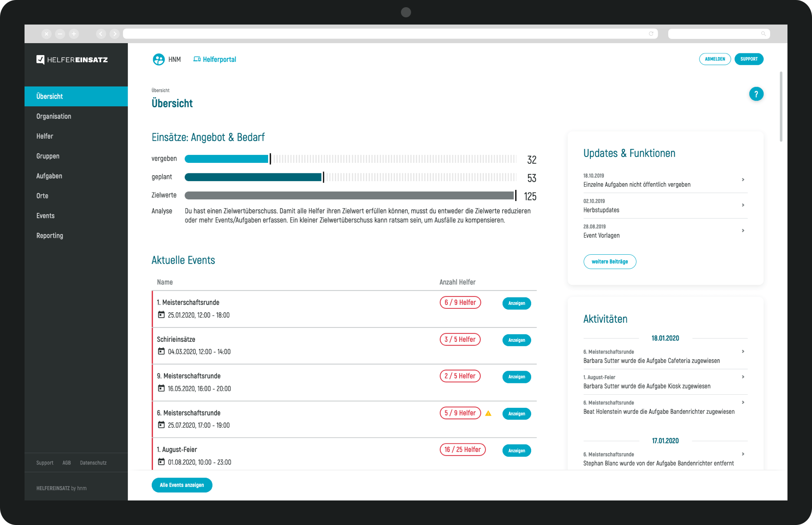Click calendar icon of the 1. Meisterschaftsrunde event
This screenshot has width=812, height=525.
[161, 315]
